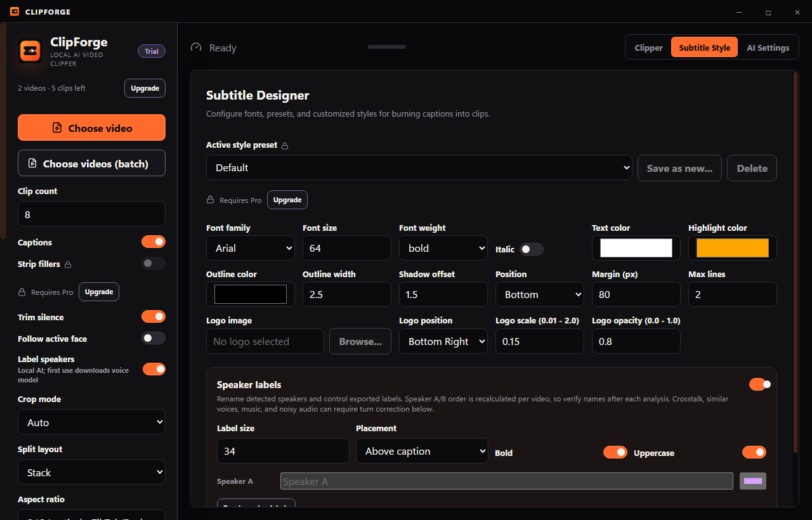The width and height of the screenshot is (812, 520).
Task: Click Upgrade below Strip fillers
Action: pos(99,292)
